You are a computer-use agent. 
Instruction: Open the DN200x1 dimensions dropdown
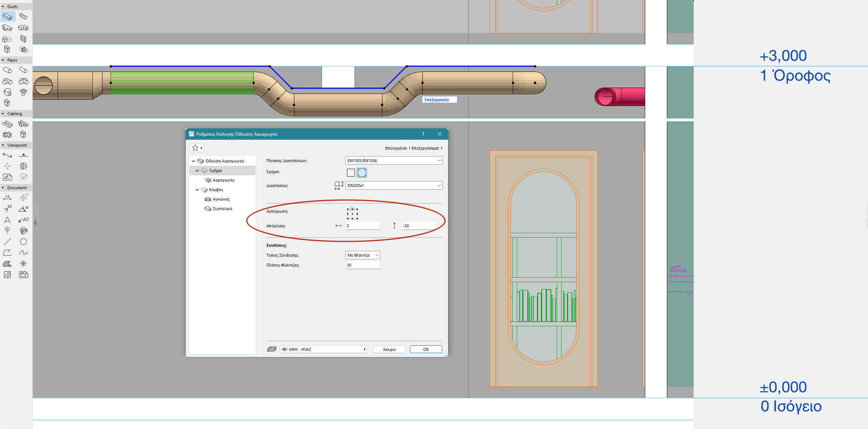point(393,186)
